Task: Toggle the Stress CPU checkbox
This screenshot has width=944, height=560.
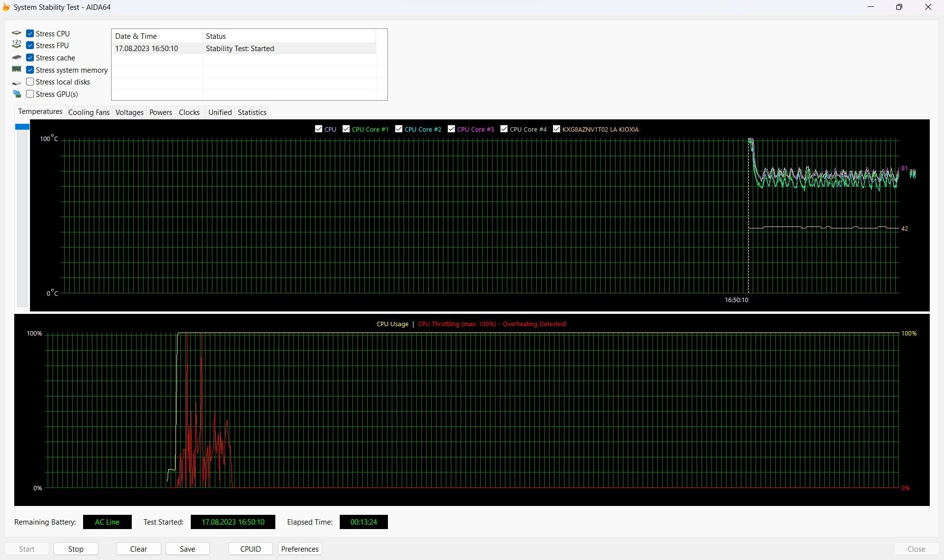Action: [x=30, y=32]
